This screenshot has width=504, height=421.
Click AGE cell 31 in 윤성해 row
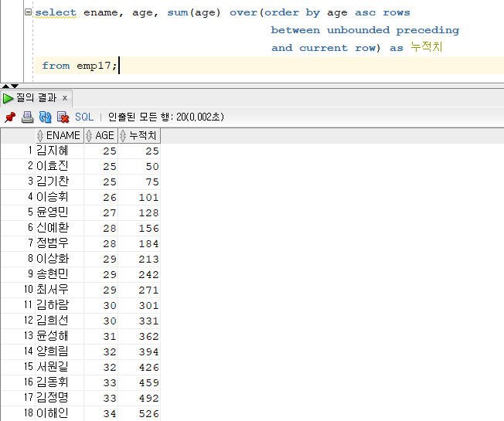[101, 335]
